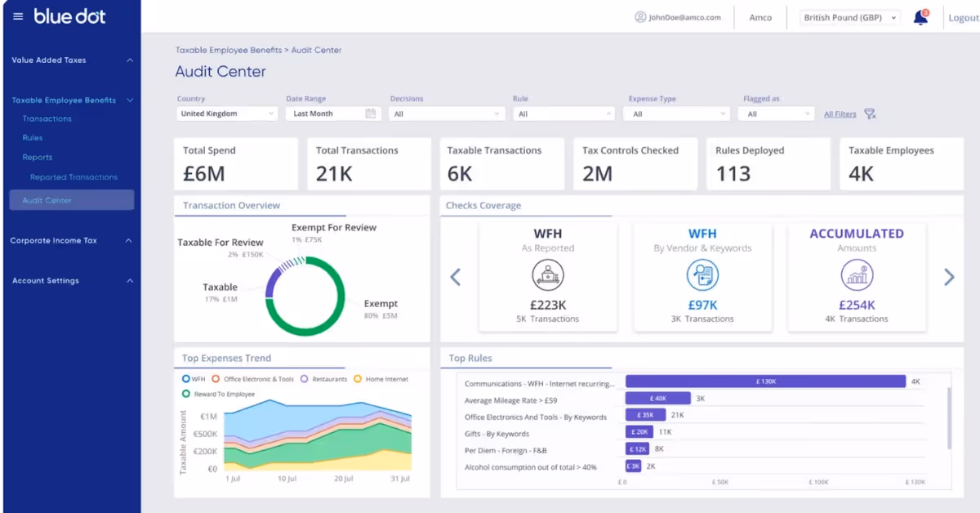Click the £130K Communications rule bar
Screen dimensions: 980x513
coord(765,381)
